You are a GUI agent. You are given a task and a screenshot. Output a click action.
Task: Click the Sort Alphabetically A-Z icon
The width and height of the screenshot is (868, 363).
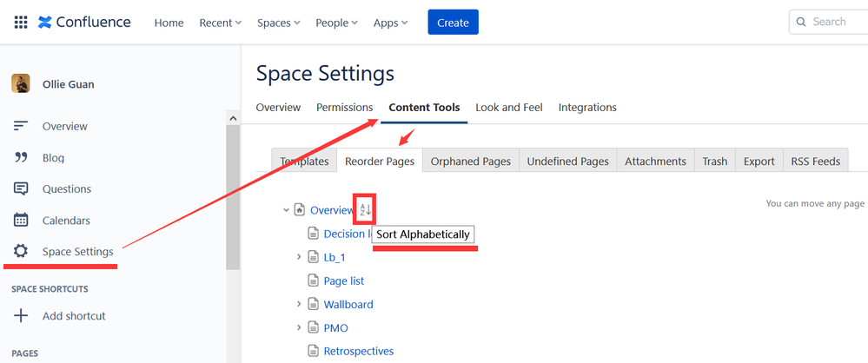(365, 209)
